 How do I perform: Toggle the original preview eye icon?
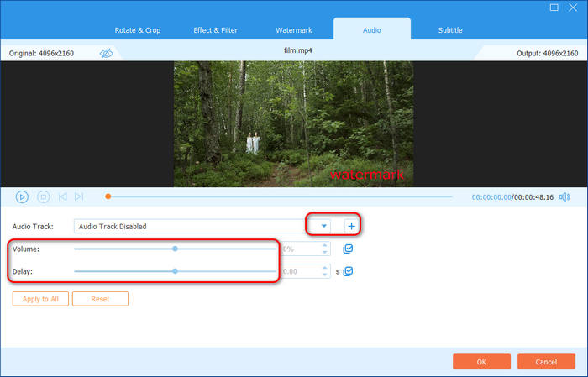[x=106, y=53]
